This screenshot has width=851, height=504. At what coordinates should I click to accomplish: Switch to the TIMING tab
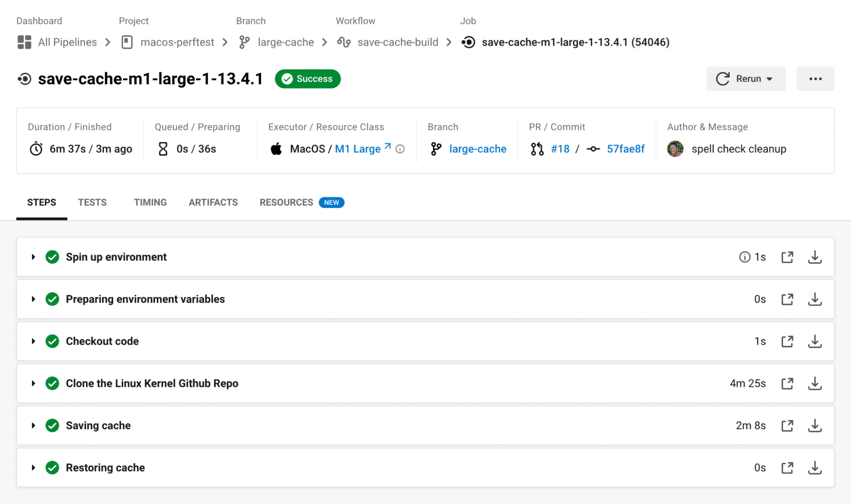coord(150,202)
